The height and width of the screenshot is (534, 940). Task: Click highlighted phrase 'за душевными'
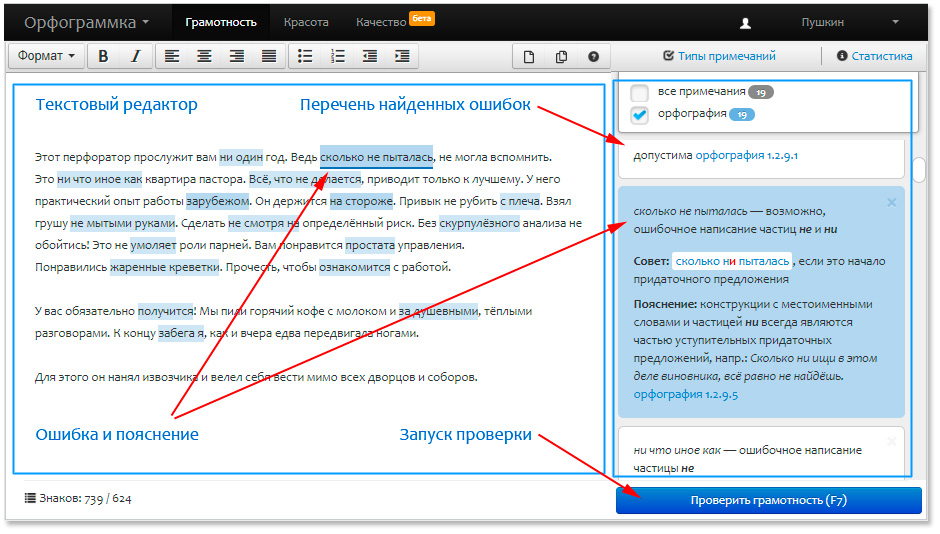[438, 312]
